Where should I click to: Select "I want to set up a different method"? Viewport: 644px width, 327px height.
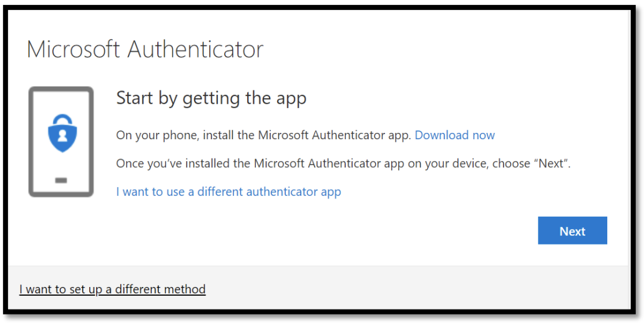pyautogui.click(x=112, y=289)
